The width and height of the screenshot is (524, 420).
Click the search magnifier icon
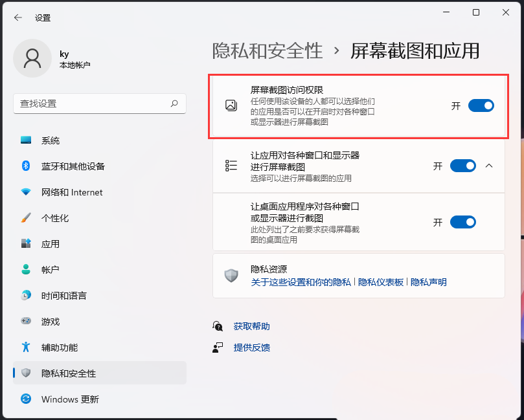click(174, 104)
